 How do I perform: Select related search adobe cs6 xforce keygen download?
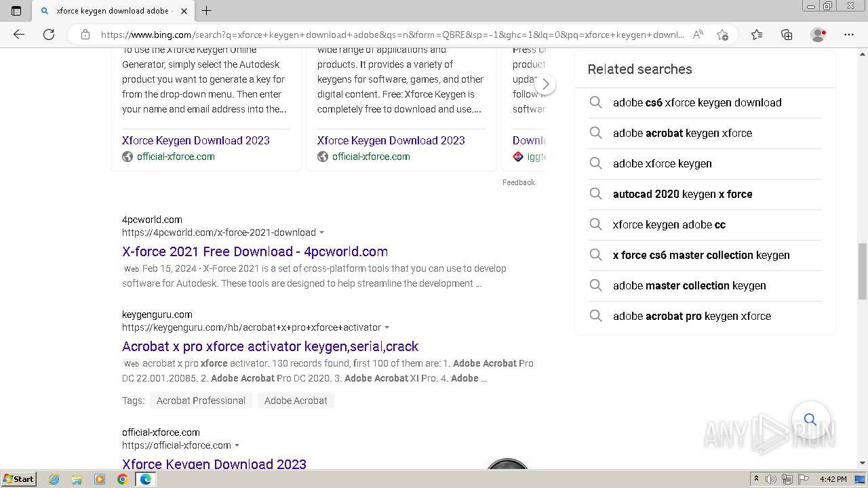[x=697, y=102]
